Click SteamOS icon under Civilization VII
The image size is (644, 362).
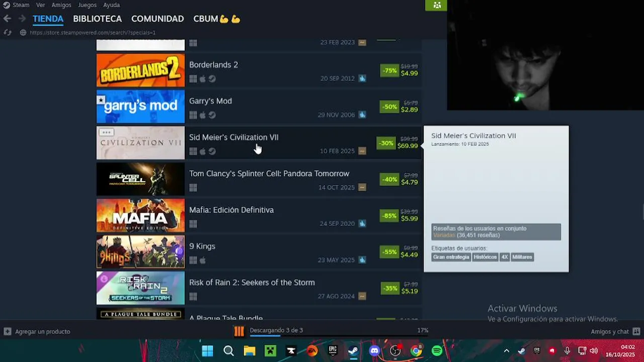(x=212, y=151)
